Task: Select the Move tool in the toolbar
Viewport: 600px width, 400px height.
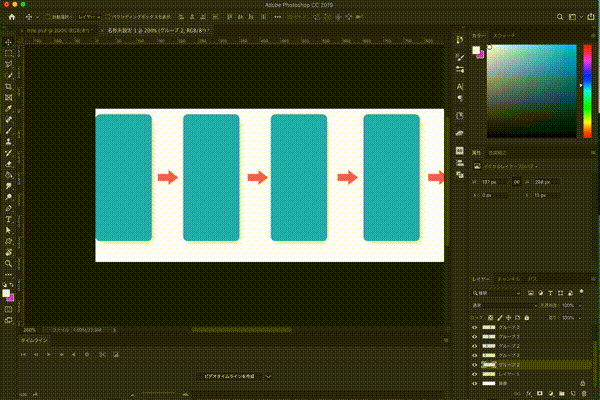Action: pos(9,42)
